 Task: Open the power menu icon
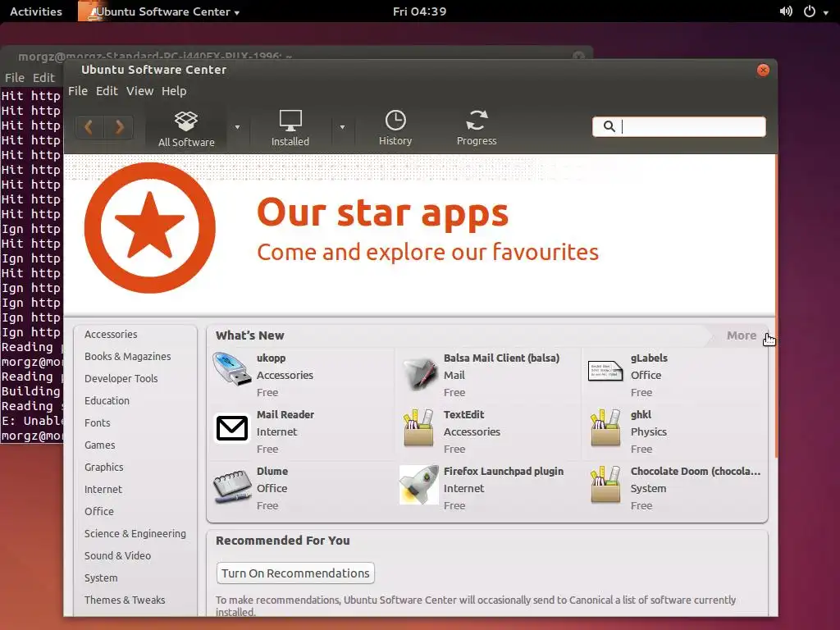coord(810,11)
